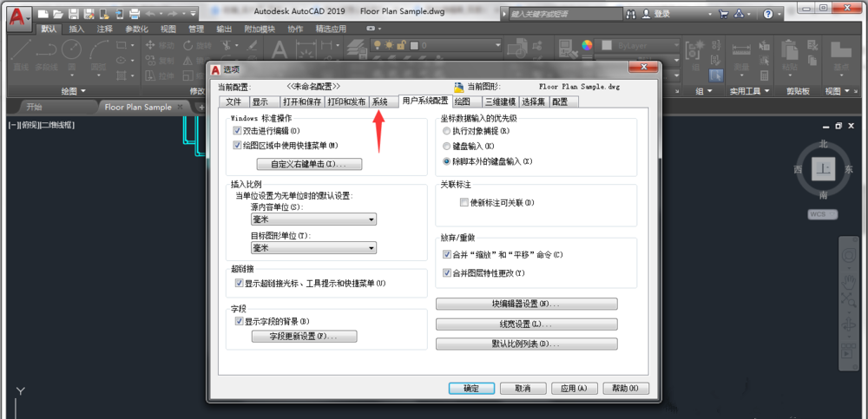
Task: Click the ViewCube top (上) face
Action: point(823,169)
